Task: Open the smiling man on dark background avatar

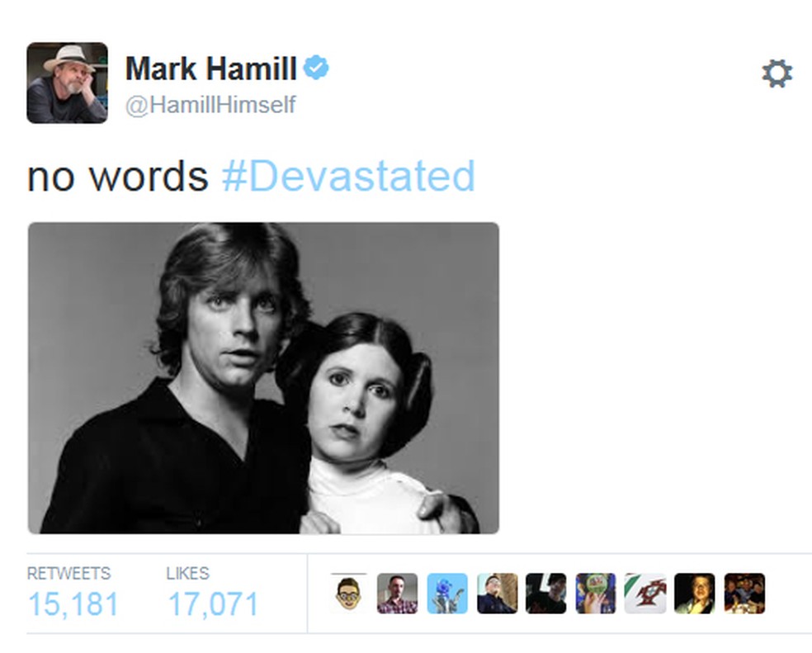Action: coord(695,594)
